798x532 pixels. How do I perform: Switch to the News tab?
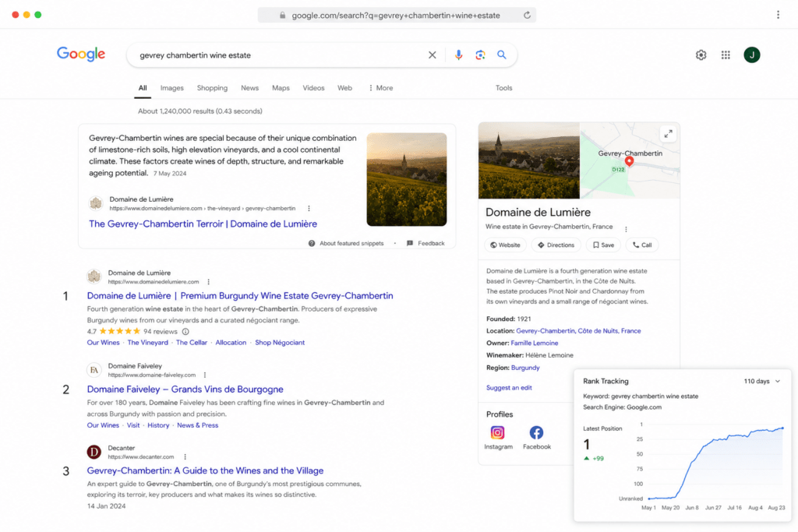pyautogui.click(x=250, y=88)
